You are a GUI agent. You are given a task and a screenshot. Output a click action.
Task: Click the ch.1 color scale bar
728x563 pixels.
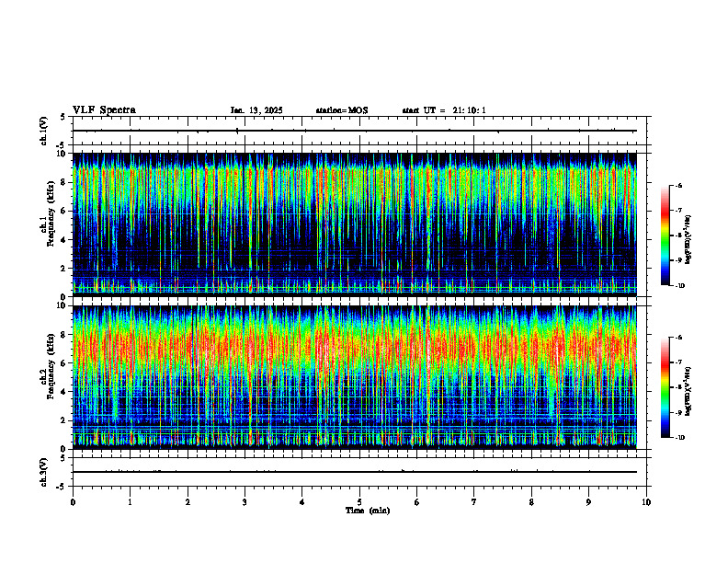click(665, 236)
